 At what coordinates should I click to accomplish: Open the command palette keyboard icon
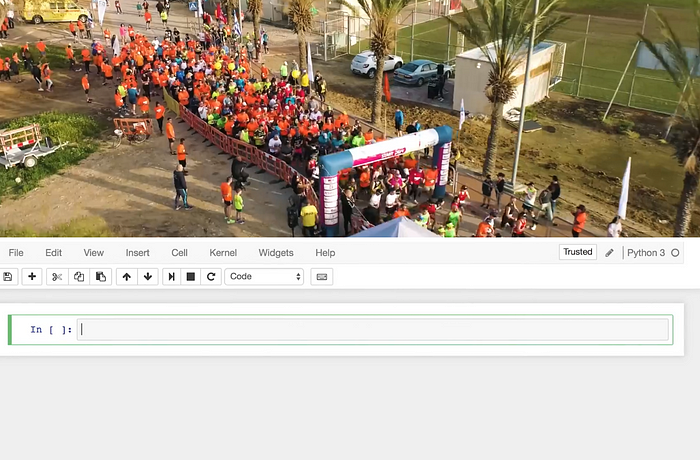click(321, 276)
